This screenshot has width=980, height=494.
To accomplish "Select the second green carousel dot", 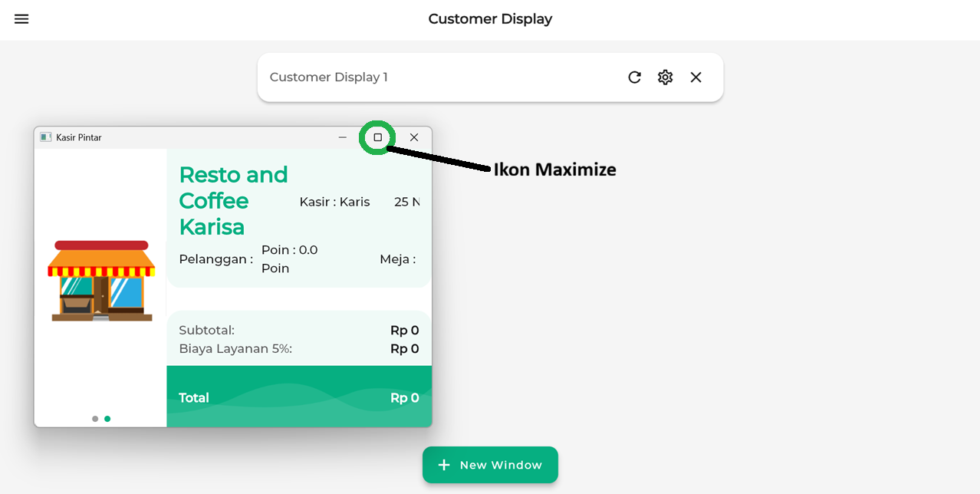I will coord(107,419).
